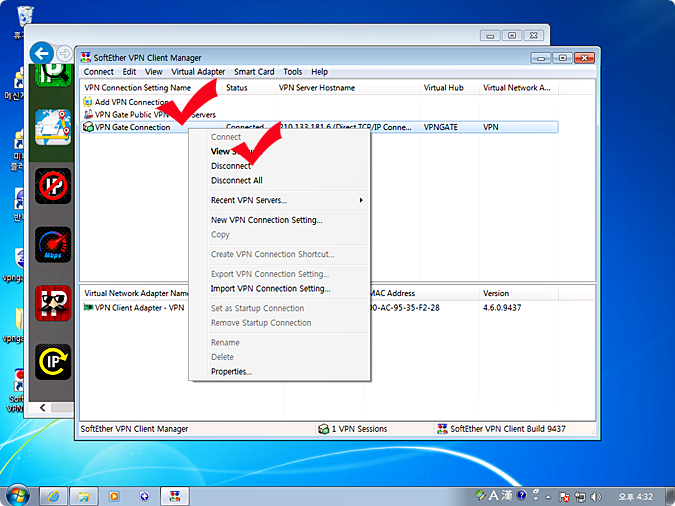This screenshot has height=506, width=675.
Task: Sort by the Virtual Hub column header
Action: [x=449, y=88]
